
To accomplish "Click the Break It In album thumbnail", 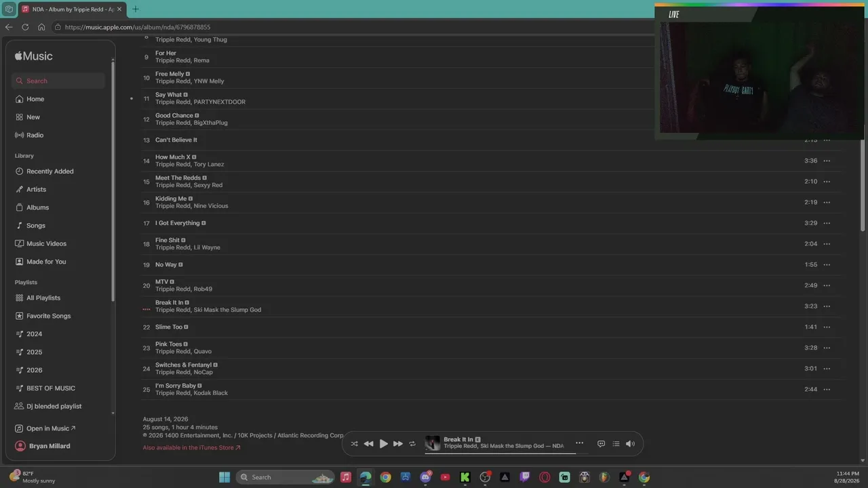I will click(x=433, y=443).
